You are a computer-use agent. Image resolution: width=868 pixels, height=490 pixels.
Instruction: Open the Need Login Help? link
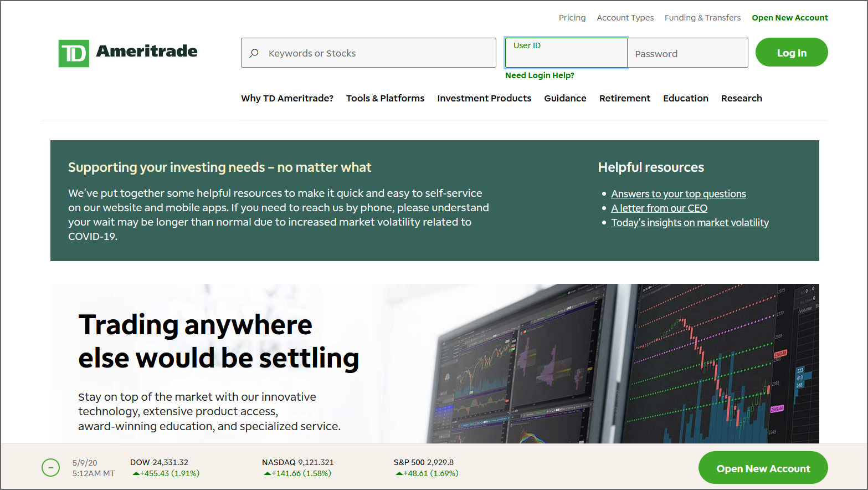tap(540, 75)
